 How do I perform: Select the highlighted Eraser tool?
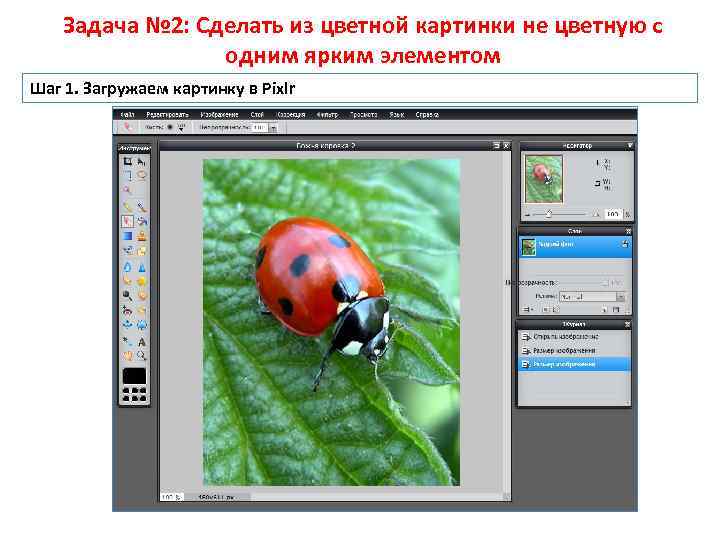coord(127,221)
